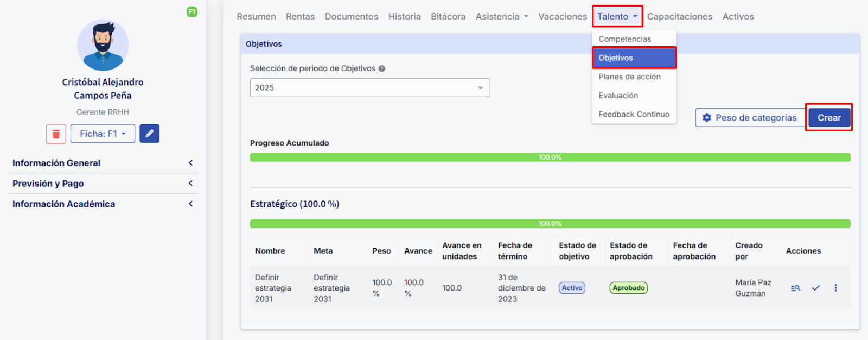Click the employee avatar picture
868x340 pixels.
pos(103,46)
